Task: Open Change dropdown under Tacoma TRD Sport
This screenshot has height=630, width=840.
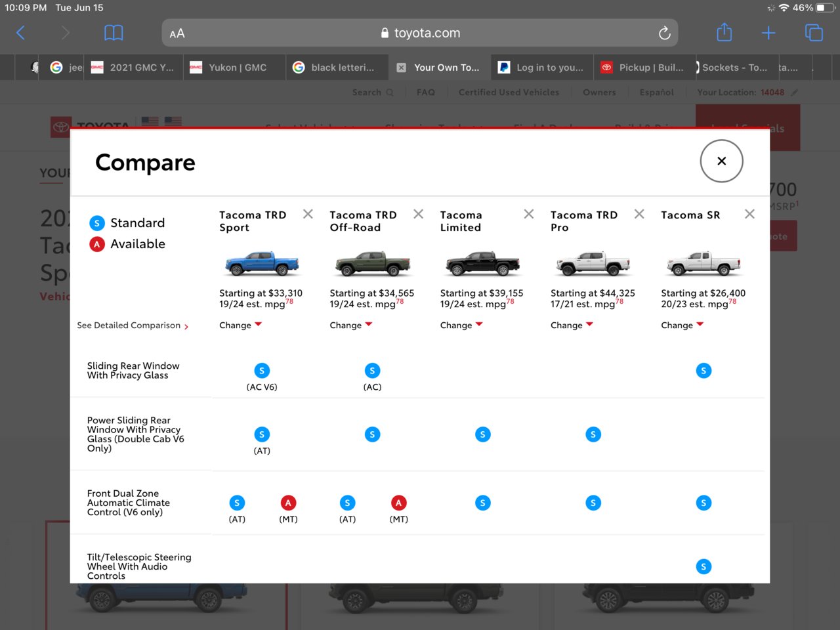Action: click(240, 325)
